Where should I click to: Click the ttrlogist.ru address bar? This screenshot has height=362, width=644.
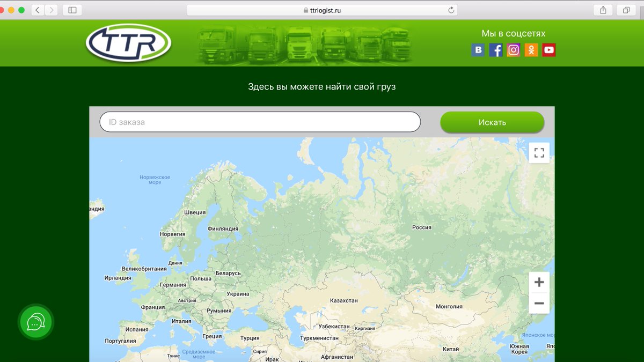click(322, 10)
